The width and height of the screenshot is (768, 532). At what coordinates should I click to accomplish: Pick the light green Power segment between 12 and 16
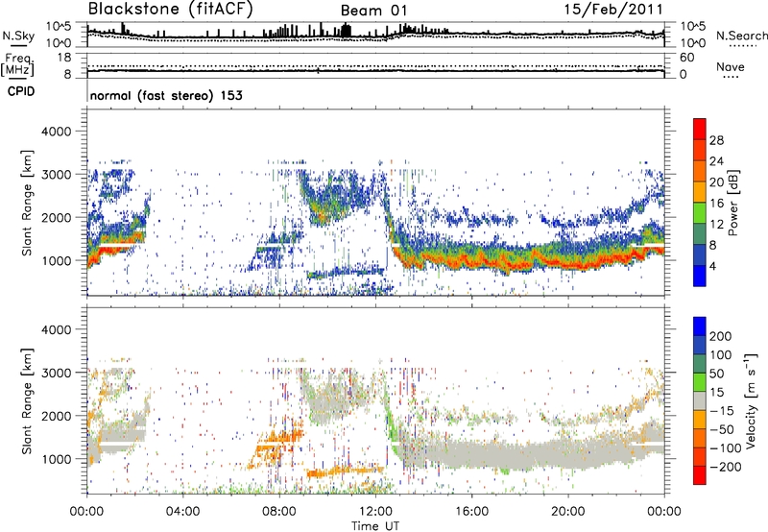click(700, 212)
